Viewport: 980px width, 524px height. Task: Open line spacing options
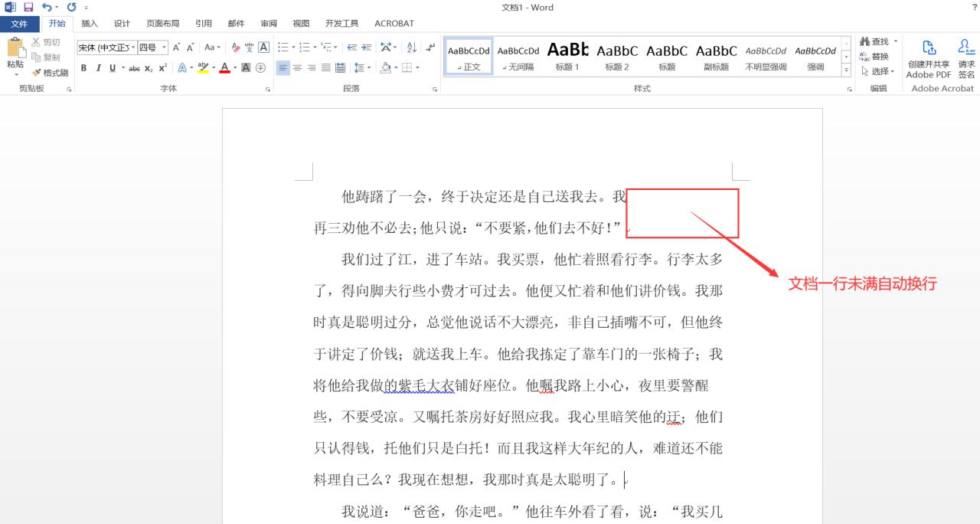[362, 68]
